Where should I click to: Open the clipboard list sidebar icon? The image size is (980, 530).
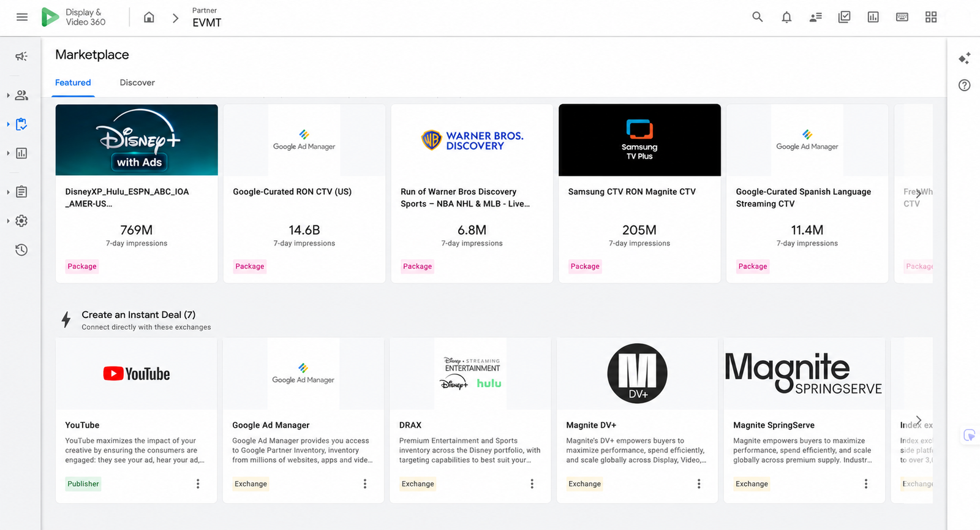(x=21, y=192)
